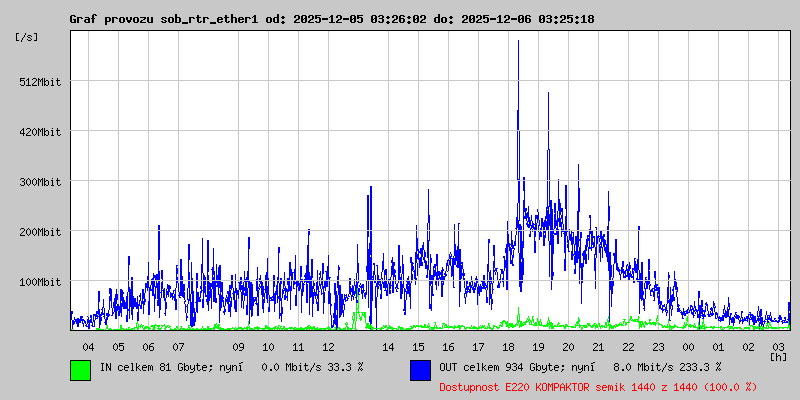800x400 pixels.
Task: Click the '00' hour axis label
Action: tap(688, 347)
